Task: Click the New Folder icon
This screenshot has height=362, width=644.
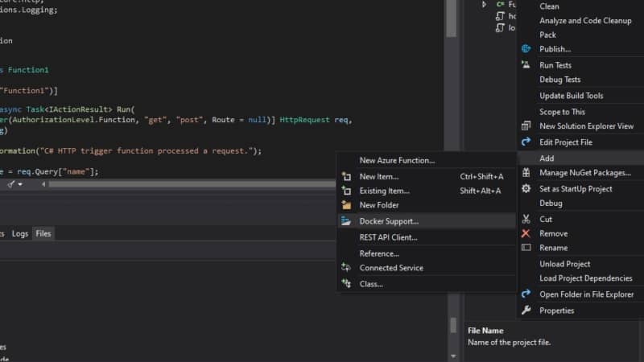Action: (346, 205)
